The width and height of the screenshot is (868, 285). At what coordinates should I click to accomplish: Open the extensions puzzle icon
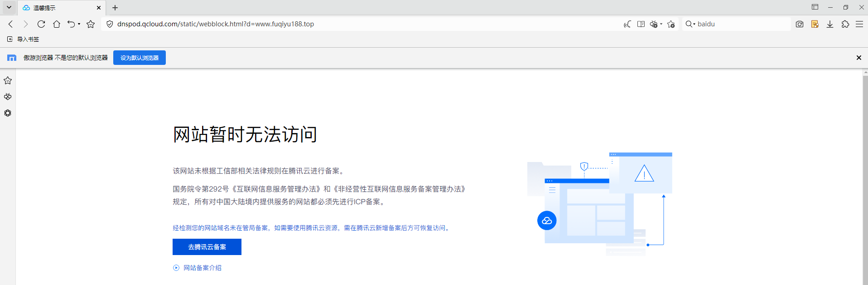[845, 24]
